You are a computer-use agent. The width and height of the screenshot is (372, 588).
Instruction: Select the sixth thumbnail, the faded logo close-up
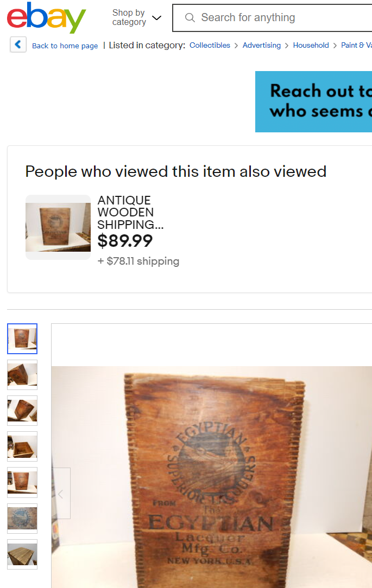[22, 519]
